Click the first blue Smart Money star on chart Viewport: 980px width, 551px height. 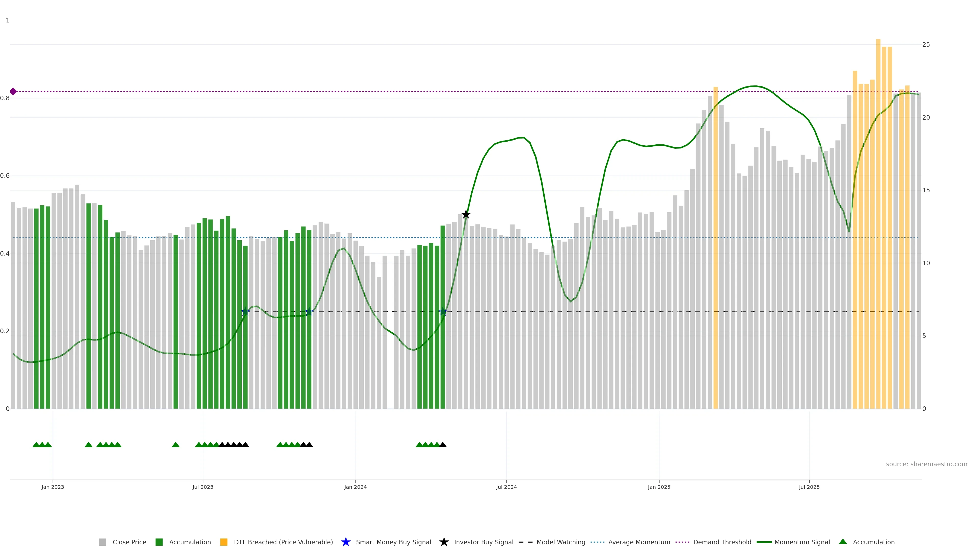click(x=245, y=312)
